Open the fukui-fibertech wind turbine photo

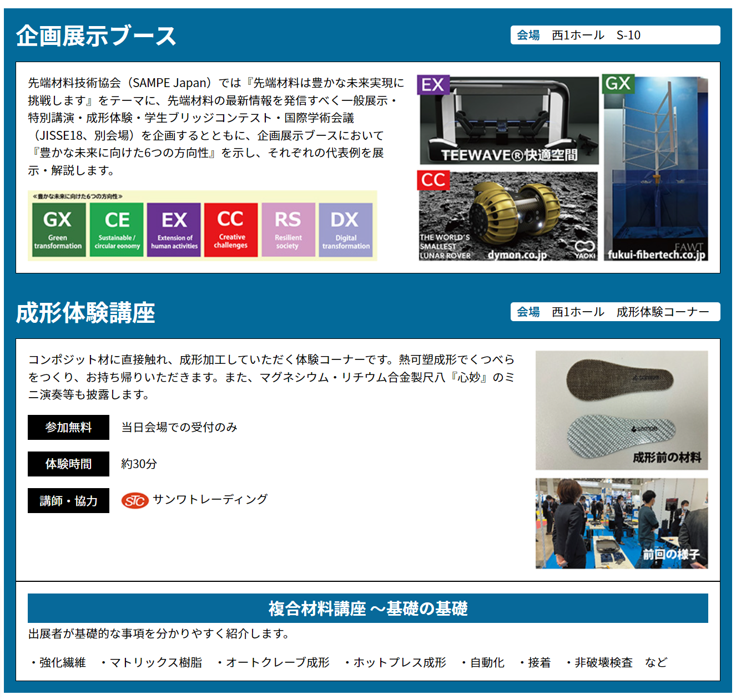coord(656,168)
